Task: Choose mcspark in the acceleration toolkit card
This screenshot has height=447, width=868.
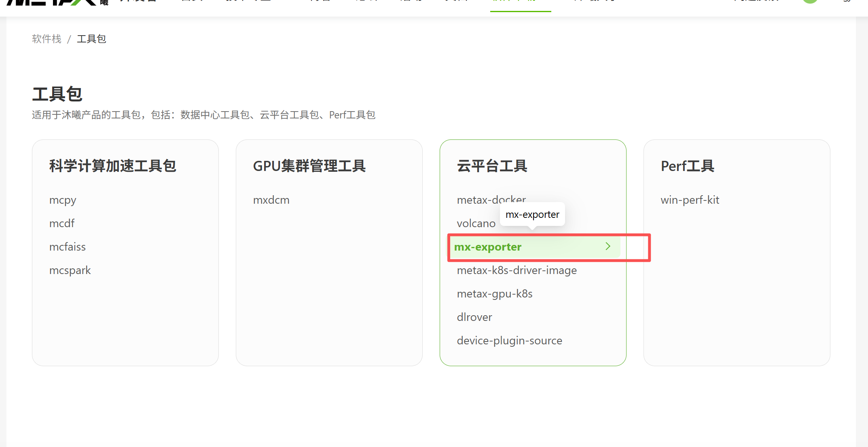Action: pos(70,270)
